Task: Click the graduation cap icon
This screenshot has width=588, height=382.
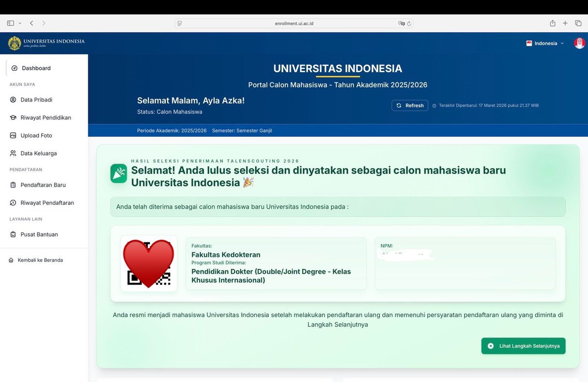Action: point(13,118)
